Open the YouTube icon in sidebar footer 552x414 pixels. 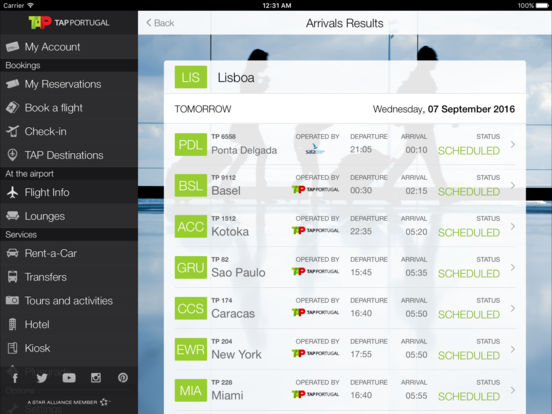tap(69, 378)
